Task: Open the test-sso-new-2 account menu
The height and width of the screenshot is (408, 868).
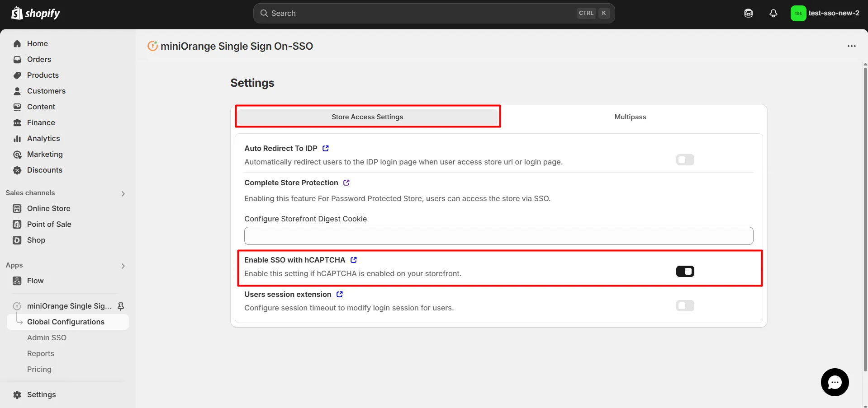Action: coord(826,14)
